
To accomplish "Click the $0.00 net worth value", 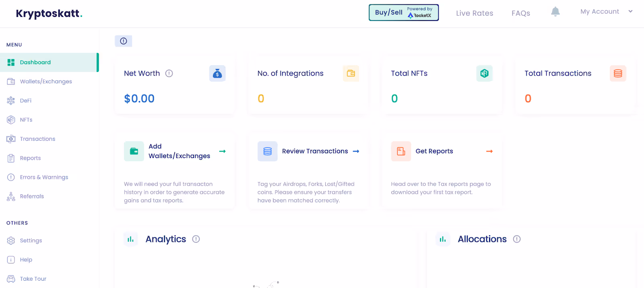I will coord(139,99).
